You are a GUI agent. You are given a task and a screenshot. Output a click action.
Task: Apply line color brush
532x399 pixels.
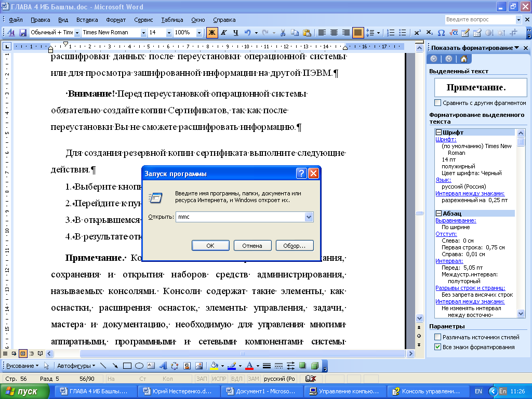(232, 366)
